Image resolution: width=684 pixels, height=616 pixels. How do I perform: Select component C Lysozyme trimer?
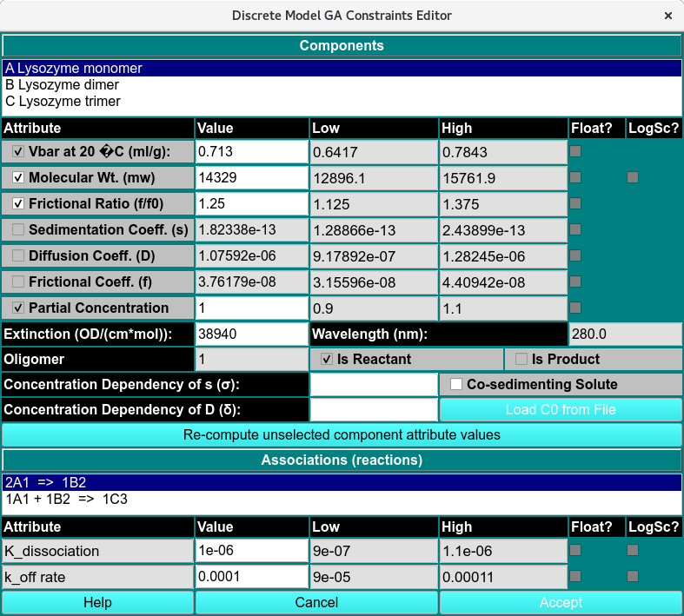pyautogui.click(x=342, y=101)
